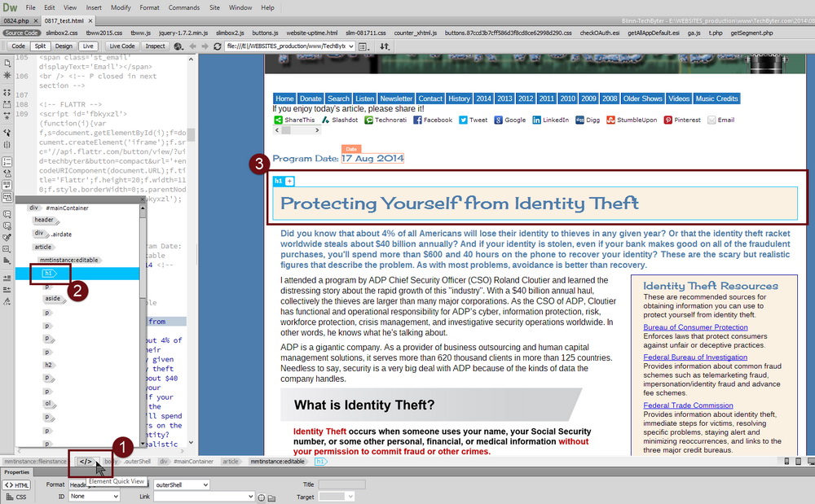Click the Browse for File folder icon
This screenshot has height=504, width=815.
[x=271, y=497]
